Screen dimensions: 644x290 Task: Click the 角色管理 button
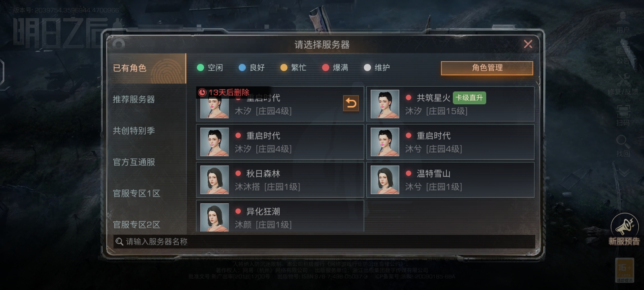point(487,68)
